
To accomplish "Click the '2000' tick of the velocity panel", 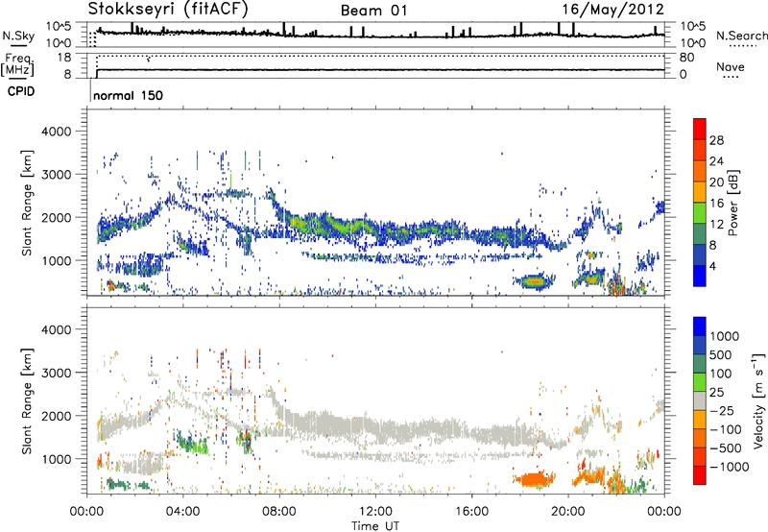I will coord(56,416).
